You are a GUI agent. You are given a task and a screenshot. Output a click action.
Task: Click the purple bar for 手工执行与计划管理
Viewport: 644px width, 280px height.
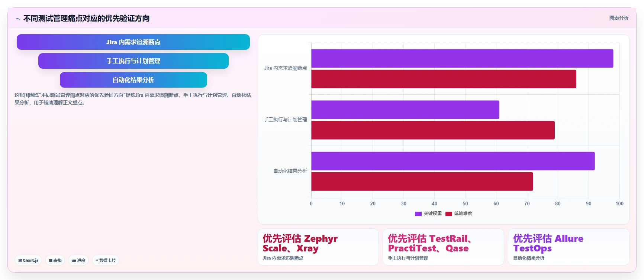tap(405, 110)
